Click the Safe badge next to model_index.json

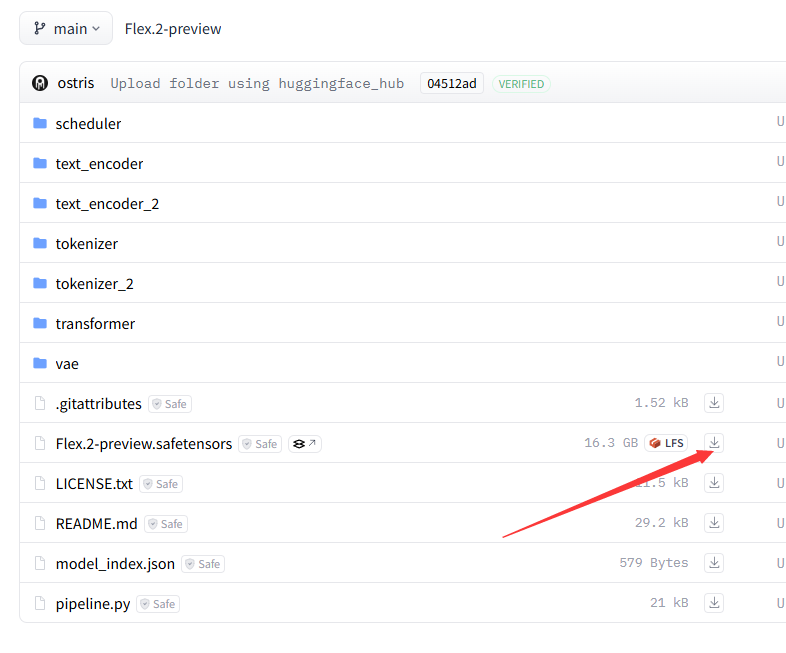(x=203, y=564)
